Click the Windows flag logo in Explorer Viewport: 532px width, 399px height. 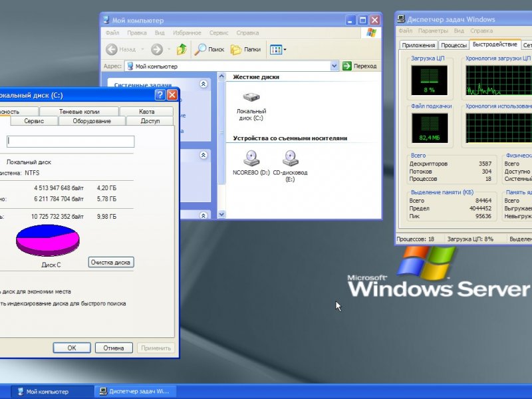[x=371, y=33]
